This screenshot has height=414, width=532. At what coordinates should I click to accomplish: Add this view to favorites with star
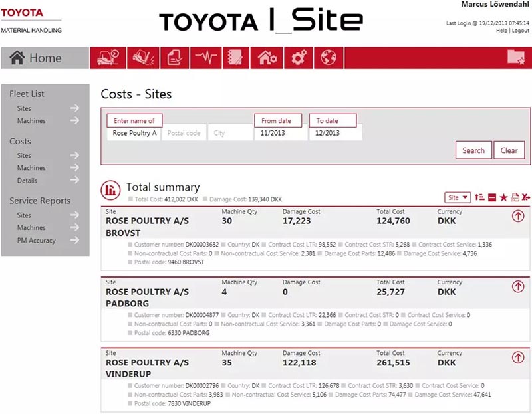click(x=503, y=197)
